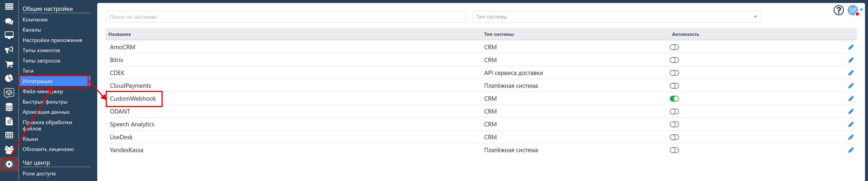Enable the Speech Analytics activity toggle
868x181 pixels.
tap(674, 125)
